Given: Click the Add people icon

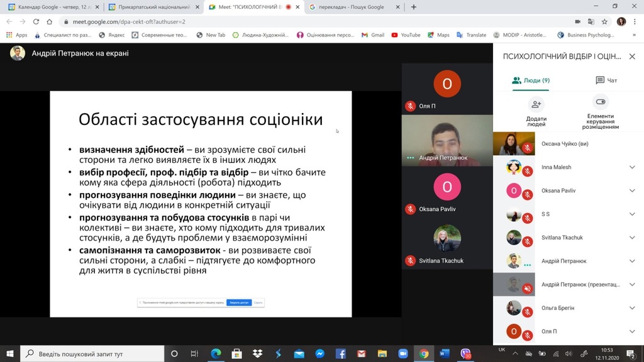Looking at the screenshot, I should pyautogui.click(x=536, y=104).
